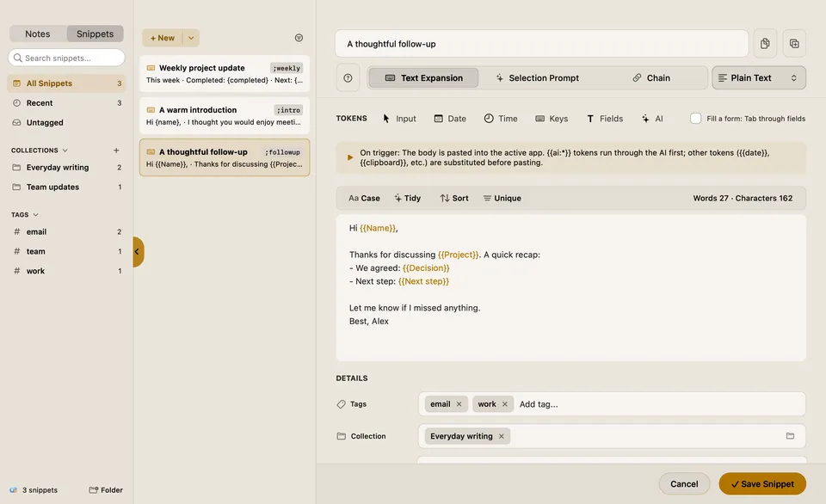Collapse sidebar with the orange arrow handle
This screenshot has height=504, width=826.
(138, 252)
